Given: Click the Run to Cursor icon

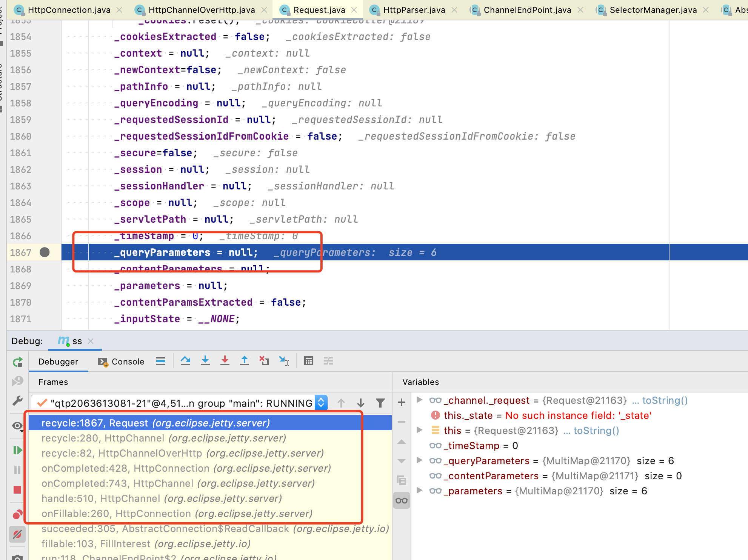Looking at the screenshot, I should coord(284,361).
